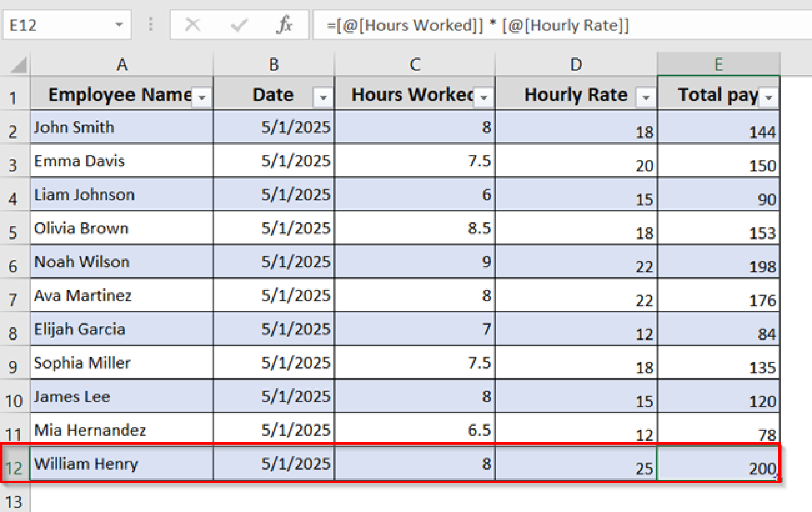812x512 pixels.
Task: Open the Hours Worked filter dropdown
Action: 484,97
